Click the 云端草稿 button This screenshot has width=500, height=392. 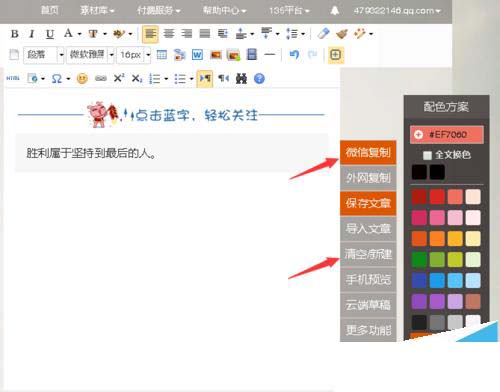click(x=368, y=305)
